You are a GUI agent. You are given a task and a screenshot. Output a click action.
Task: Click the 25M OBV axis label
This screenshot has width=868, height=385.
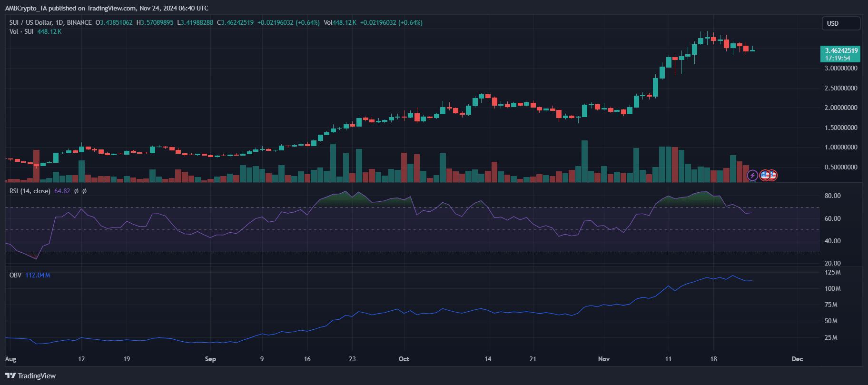831,338
